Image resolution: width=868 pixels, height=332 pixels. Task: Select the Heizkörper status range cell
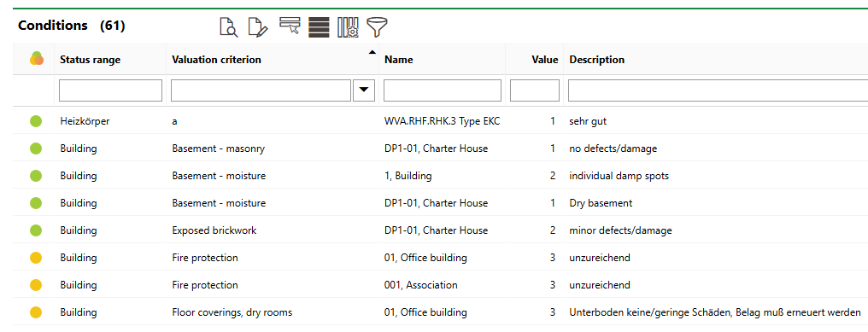tap(85, 121)
